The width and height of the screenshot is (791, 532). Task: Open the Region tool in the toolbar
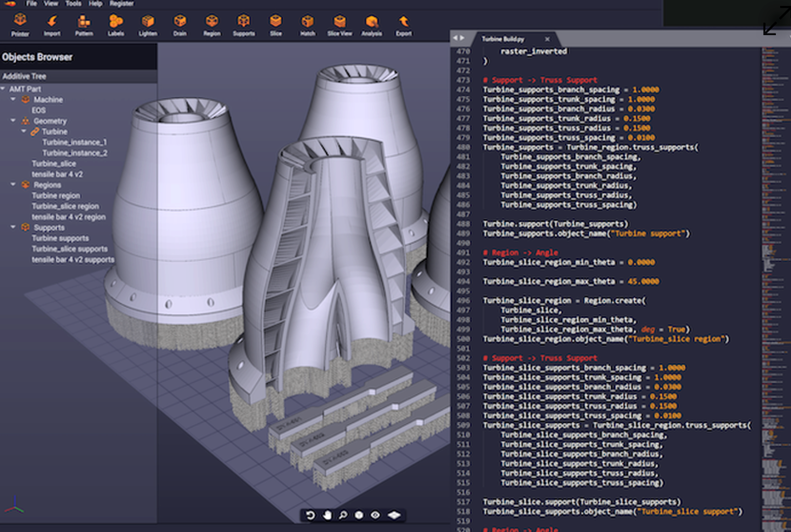pyautogui.click(x=212, y=25)
